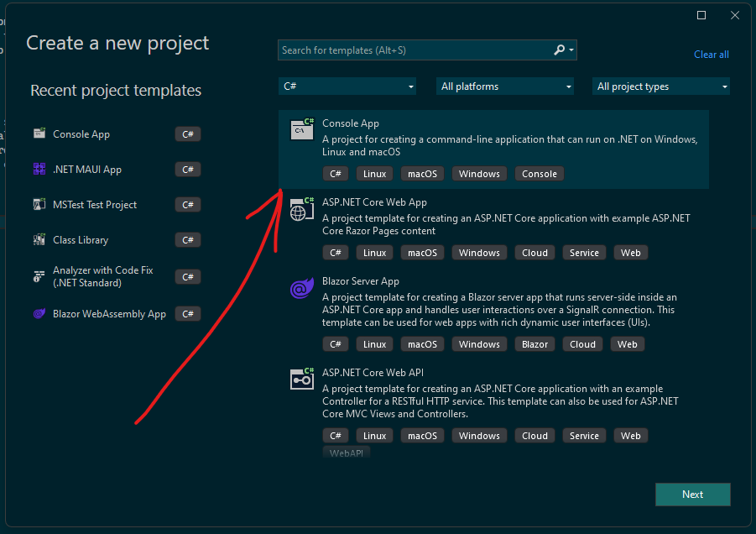Click the .NET MAUI App icon

pyautogui.click(x=39, y=169)
